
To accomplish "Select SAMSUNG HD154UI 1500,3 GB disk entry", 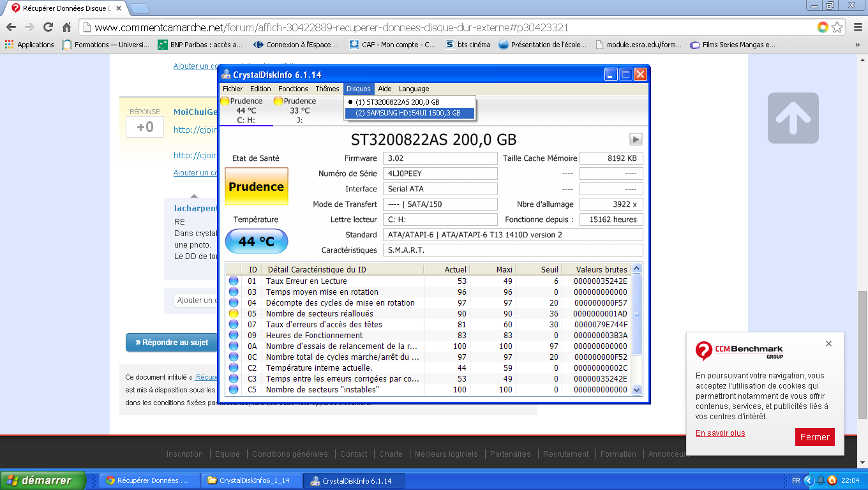I will click(x=410, y=113).
